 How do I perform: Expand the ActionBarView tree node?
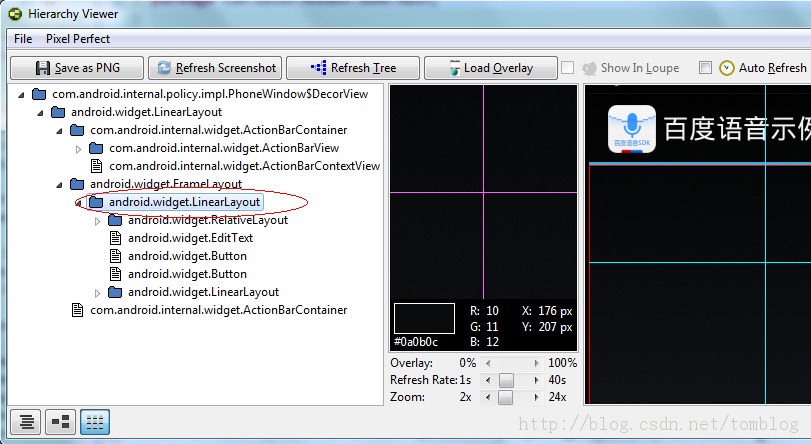coord(79,148)
